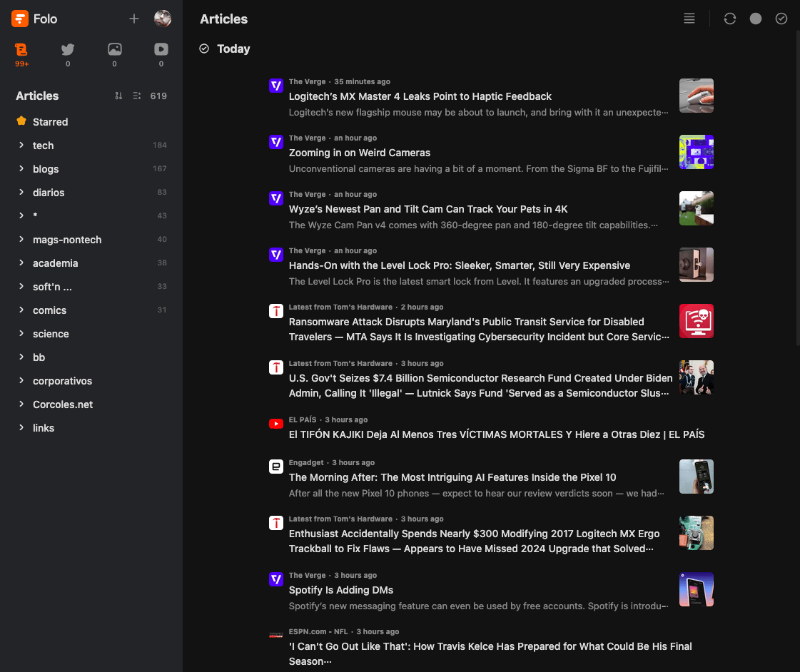Click the Logitech MX Master 4 thumbnail

click(x=696, y=96)
